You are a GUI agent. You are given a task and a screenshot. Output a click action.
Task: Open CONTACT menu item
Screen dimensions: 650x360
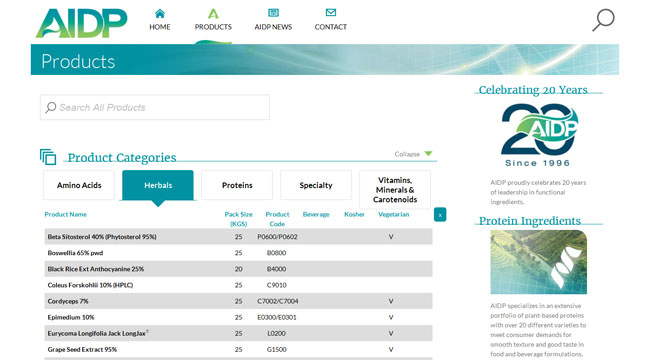coord(331,27)
